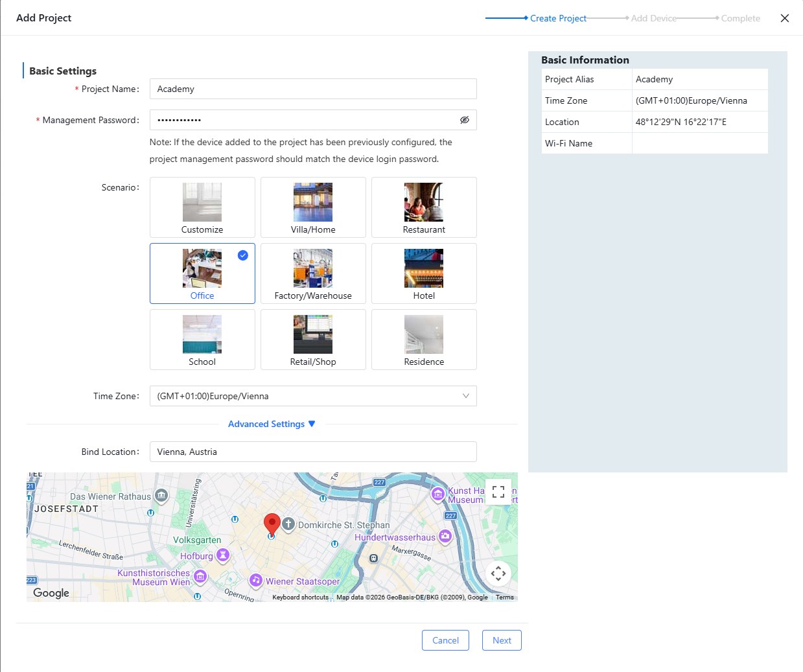The height and width of the screenshot is (672, 803).
Task: Click the Location coordinates 48°12'29"N value
Action: [x=681, y=122]
